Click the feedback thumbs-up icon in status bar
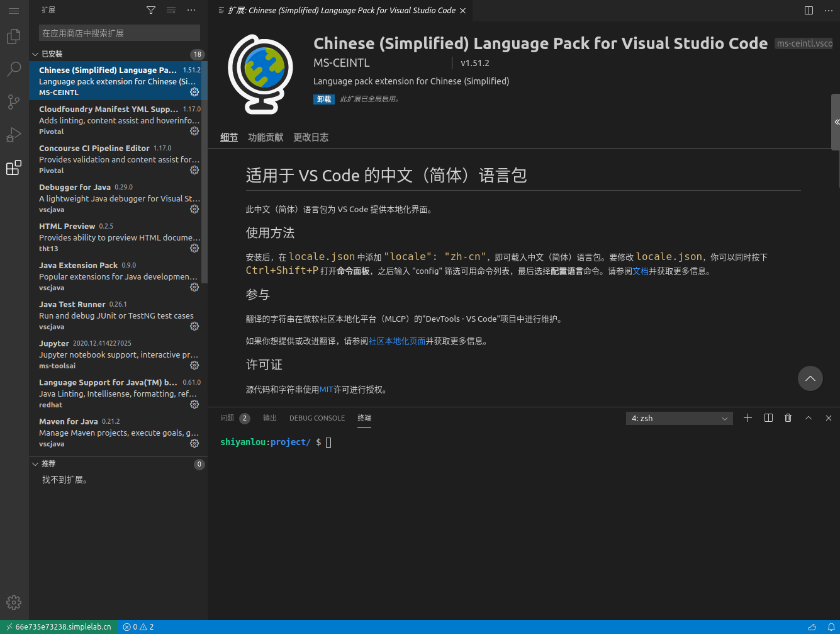 [812, 627]
